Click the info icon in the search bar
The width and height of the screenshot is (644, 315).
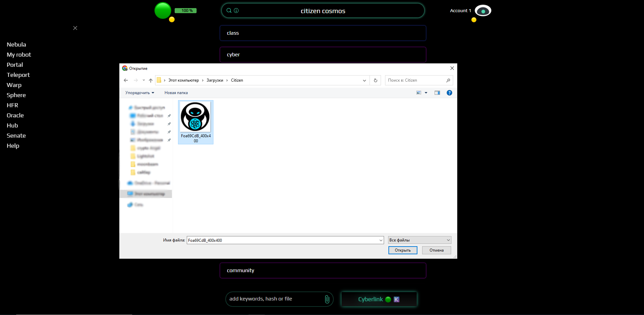tap(236, 10)
